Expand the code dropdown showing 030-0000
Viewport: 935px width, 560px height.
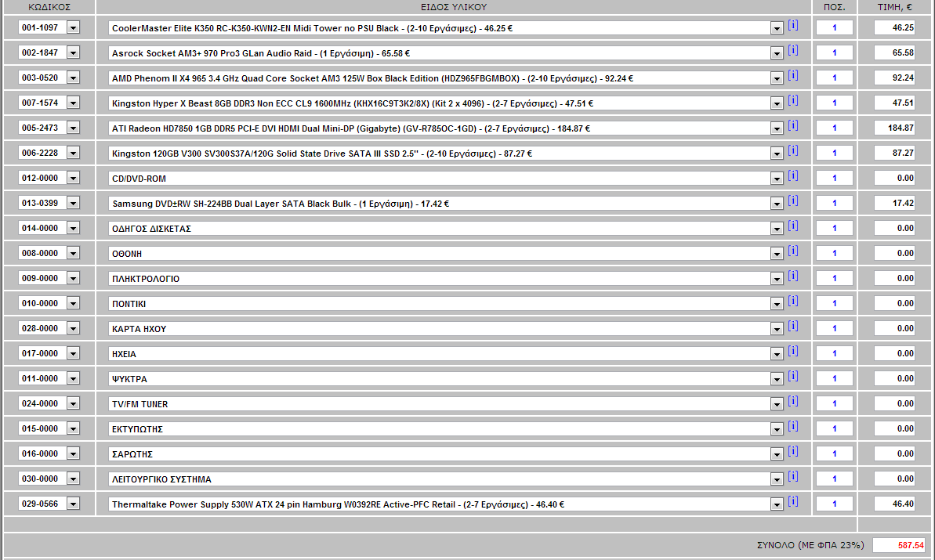pos(73,479)
